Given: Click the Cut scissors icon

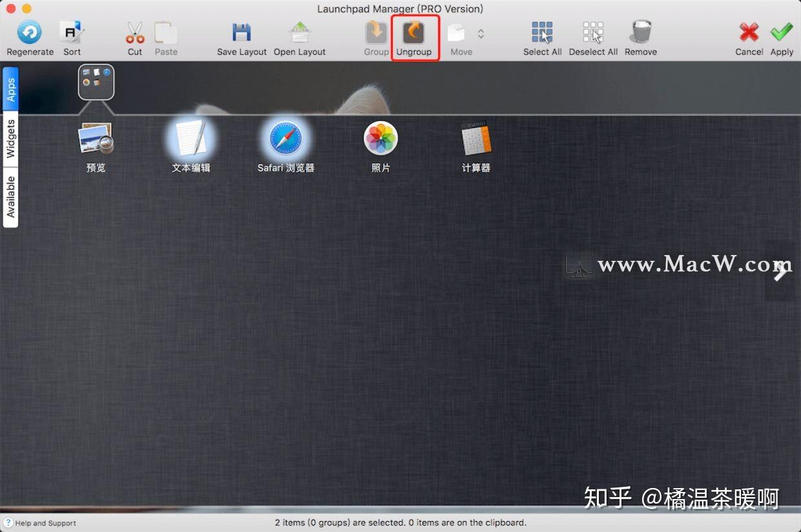Looking at the screenshot, I should pyautogui.click(x=134, y=31).
